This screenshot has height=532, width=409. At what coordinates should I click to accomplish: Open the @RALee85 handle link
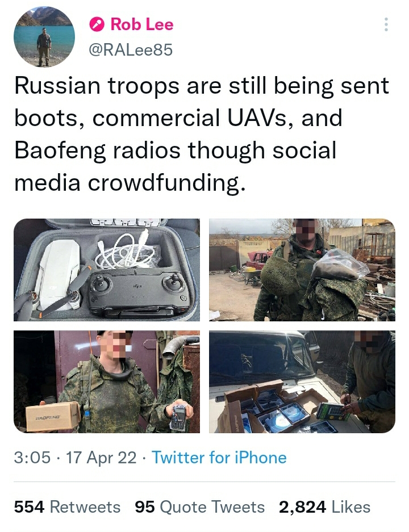pos(131,50)
